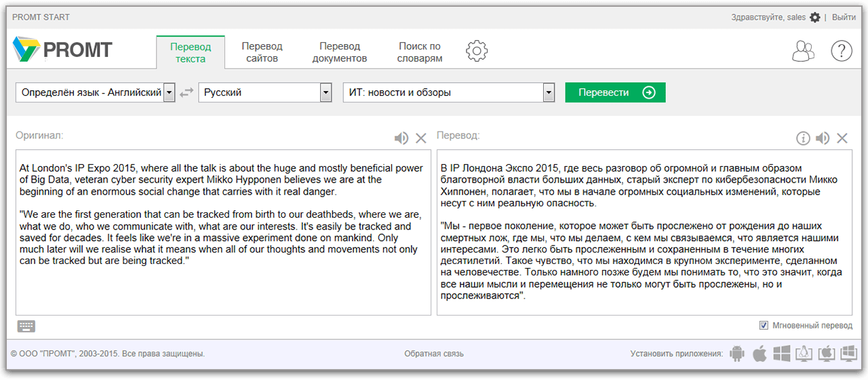Switch to Перевод документов tab
868x380 pixels.
point(340,52)
